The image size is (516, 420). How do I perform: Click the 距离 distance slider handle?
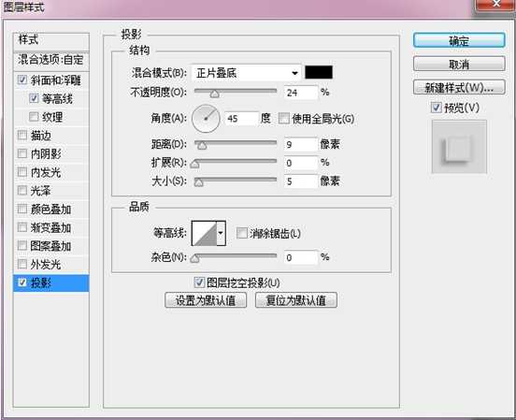tap(202, 146)
